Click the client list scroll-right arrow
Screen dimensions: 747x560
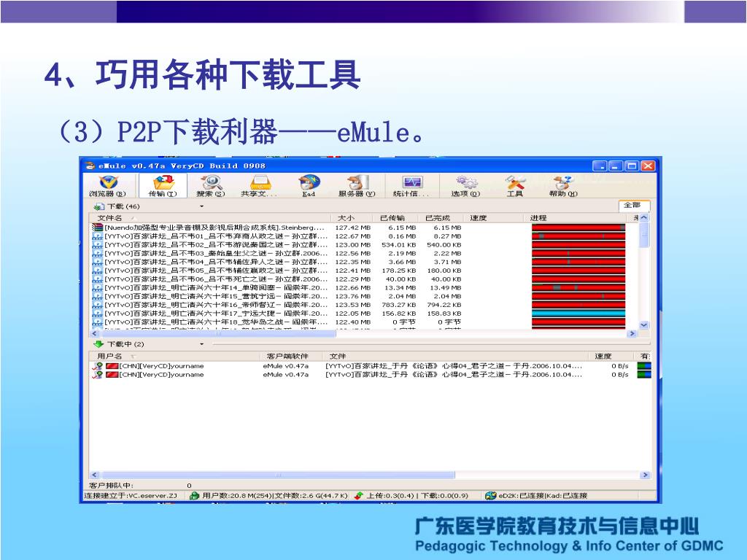(x=646, y=475)
